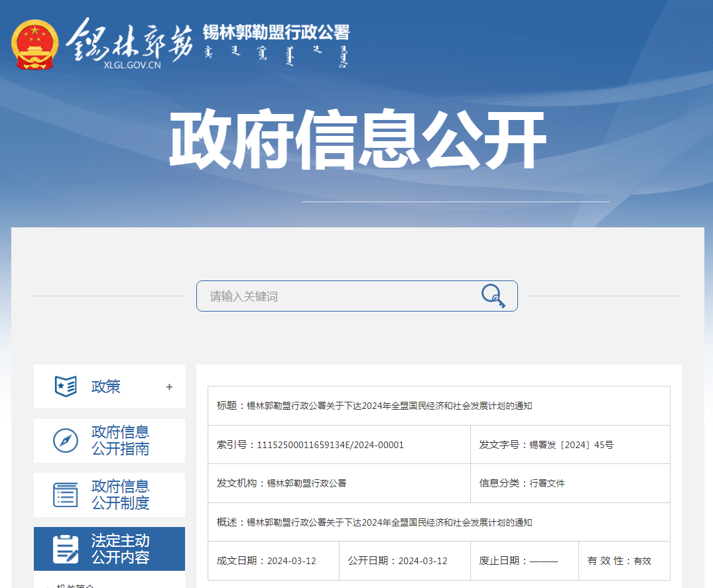713x588 pixels.
Task: Open 政府信息公开制度 sidebar entry
Action: (x=120, y=495)
